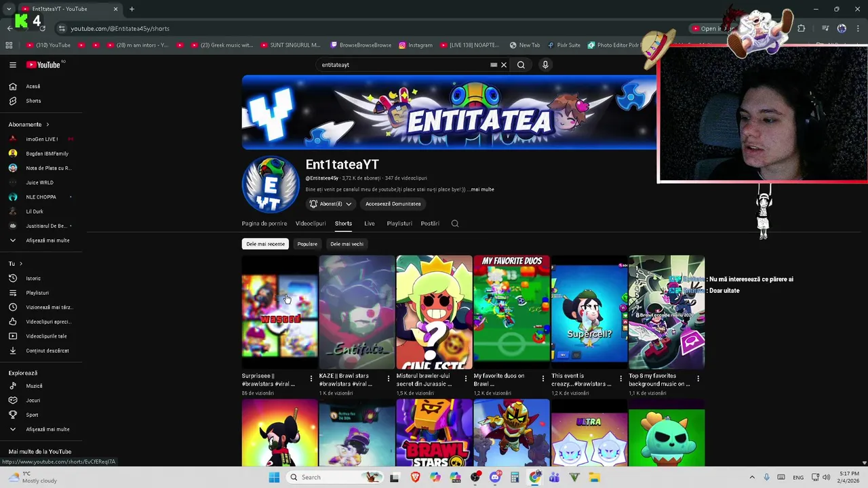The image size is (868, 488).
Task: Open NLE CHOPPA subscription channel
Action: coord(41,197)
